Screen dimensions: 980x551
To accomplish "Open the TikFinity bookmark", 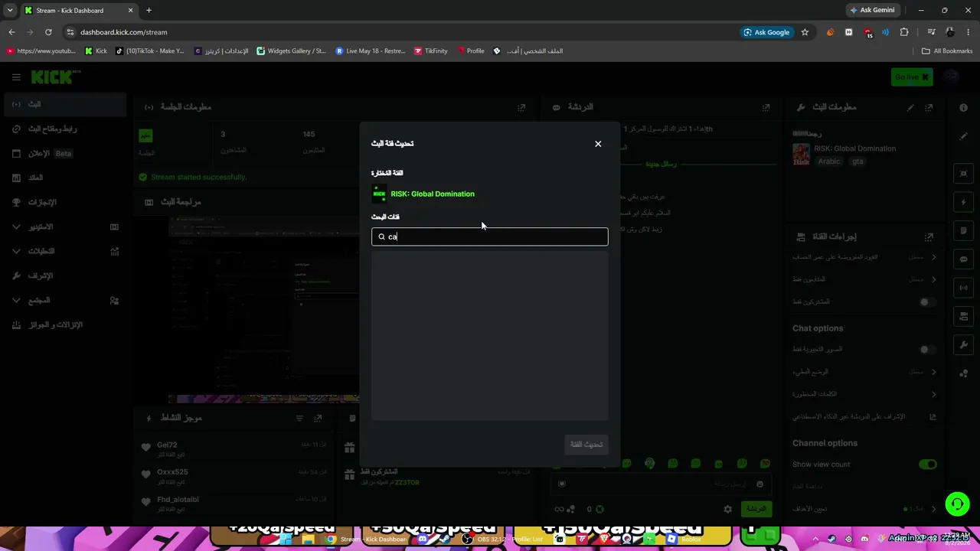I will click(x=431, y=51).
